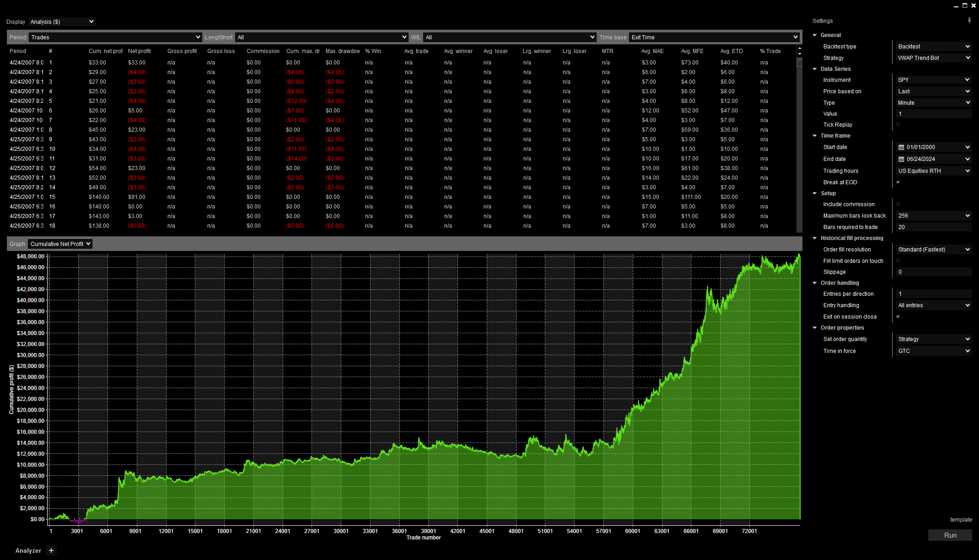979x560 pixels.
Task: Click the Slippage input field
Action: click(x=933, y=272)
